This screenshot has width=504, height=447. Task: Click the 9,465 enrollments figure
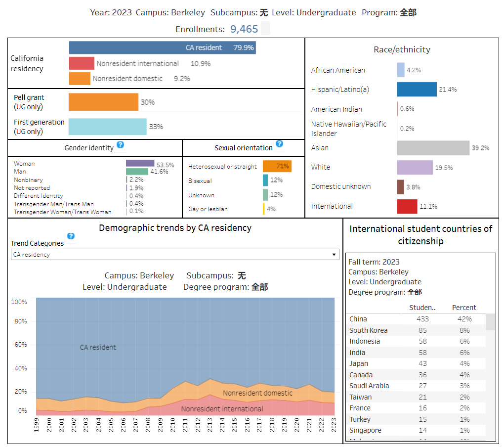pos(244,29)
